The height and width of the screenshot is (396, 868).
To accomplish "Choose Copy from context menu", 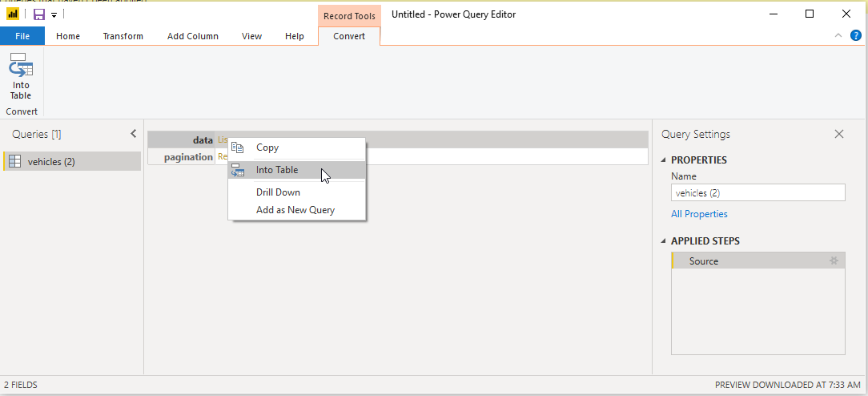I will [297, 147].
